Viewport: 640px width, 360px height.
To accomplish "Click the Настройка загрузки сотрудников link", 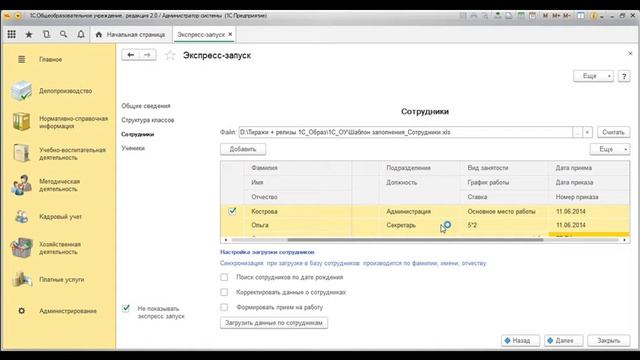I will (x=267, y=252).
